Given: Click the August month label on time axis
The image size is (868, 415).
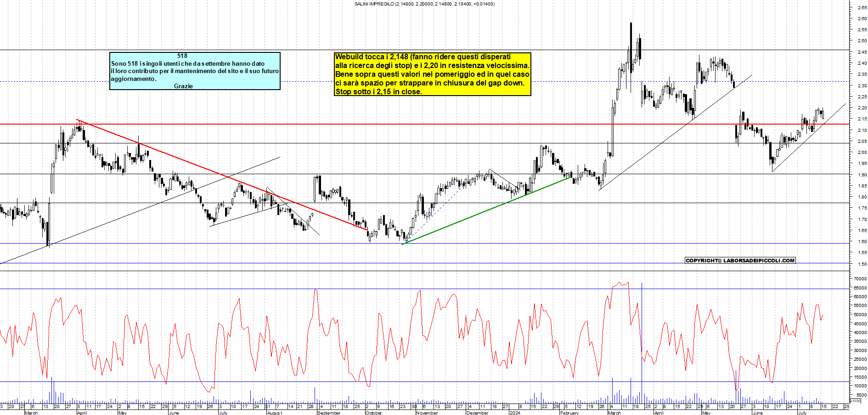Looking at the screenshot, I should click(x=274, y=413).
